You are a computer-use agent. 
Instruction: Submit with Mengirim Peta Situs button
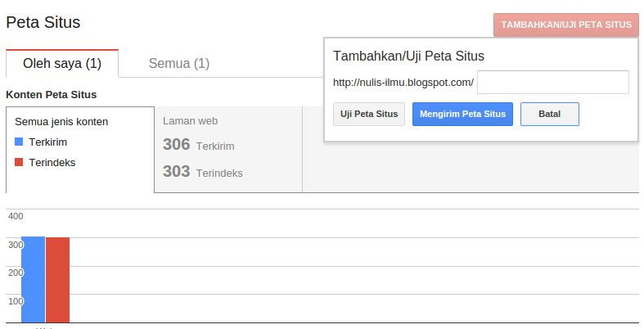click(x=462, y=114)
